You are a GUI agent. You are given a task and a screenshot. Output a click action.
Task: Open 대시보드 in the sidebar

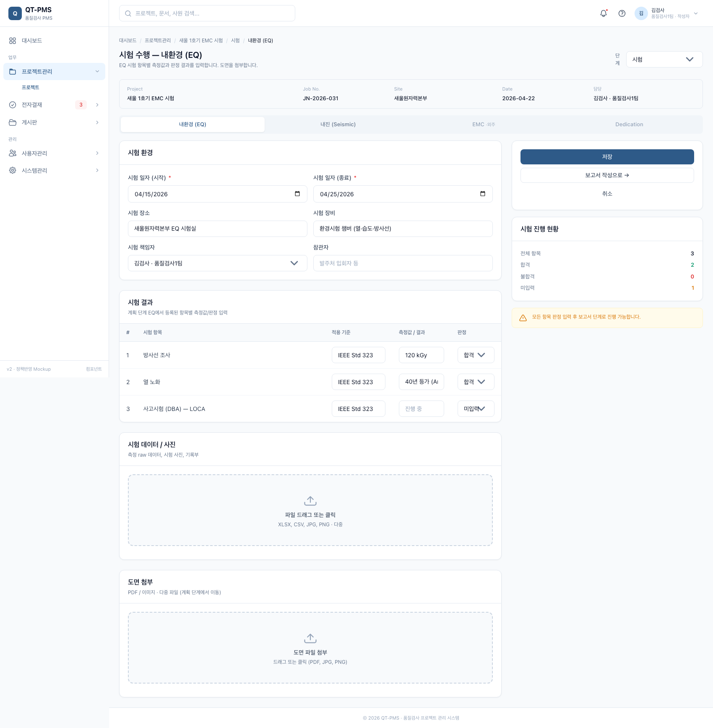tap(54, 41)
